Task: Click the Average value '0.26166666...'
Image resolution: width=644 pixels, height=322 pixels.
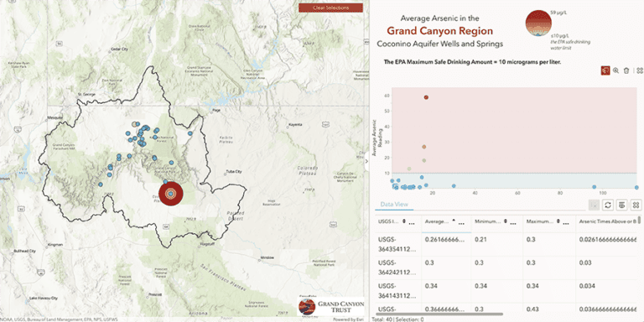Action: point(444,239)
